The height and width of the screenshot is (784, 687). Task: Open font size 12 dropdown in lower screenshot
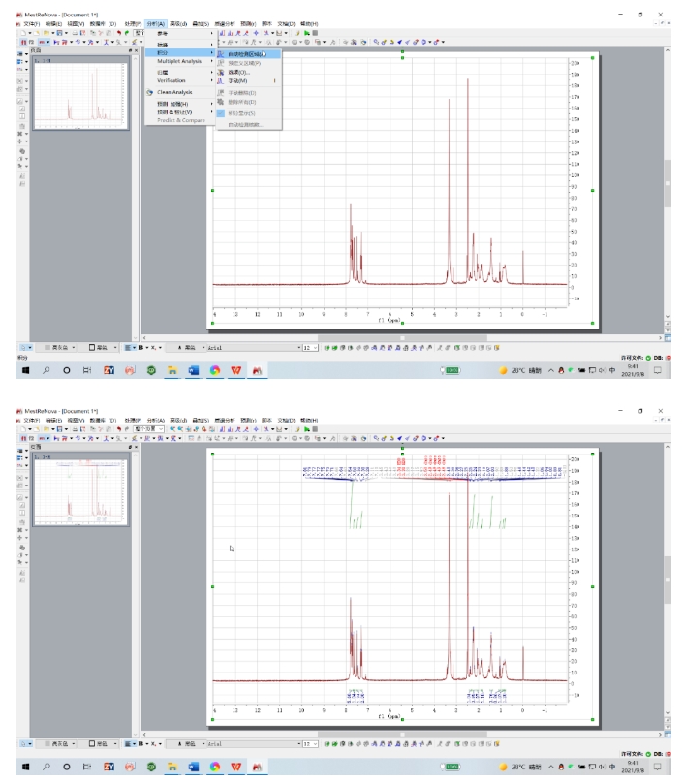310,744
